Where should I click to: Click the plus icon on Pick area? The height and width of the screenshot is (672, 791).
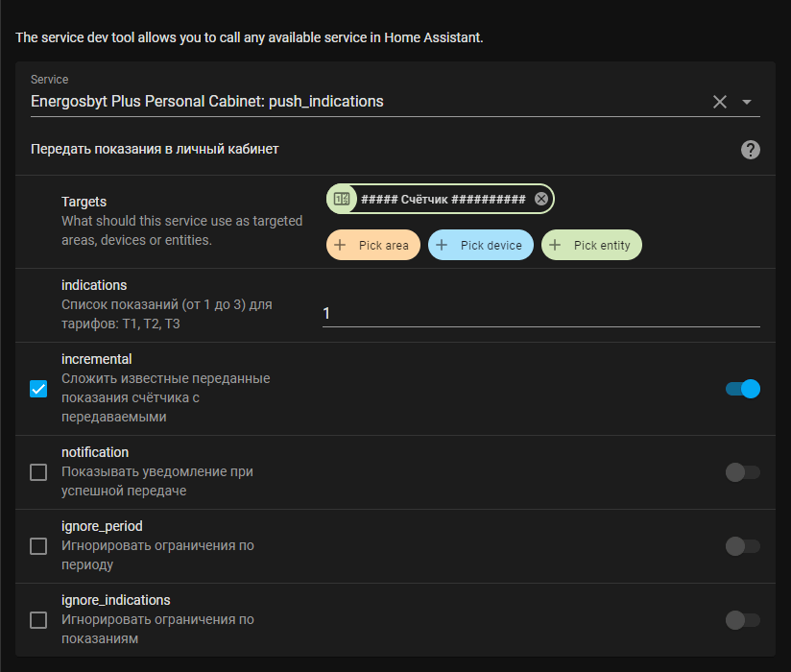(340, 245)
